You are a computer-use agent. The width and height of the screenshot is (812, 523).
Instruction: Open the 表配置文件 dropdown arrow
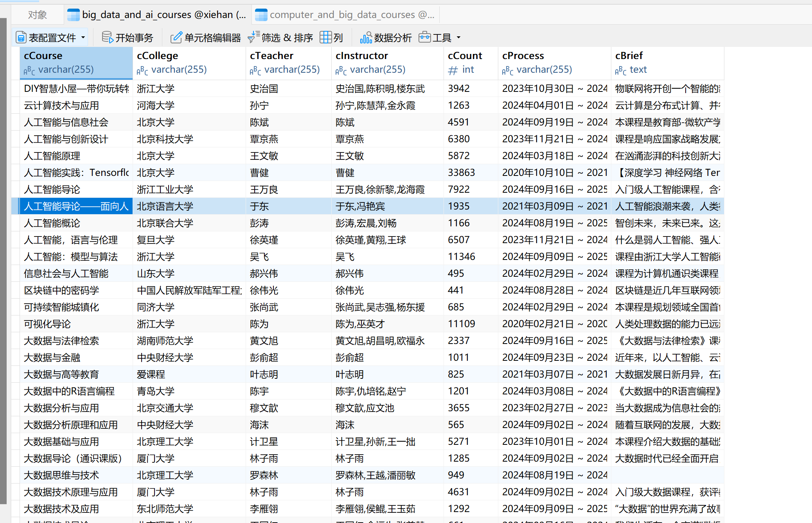[83, 38]
